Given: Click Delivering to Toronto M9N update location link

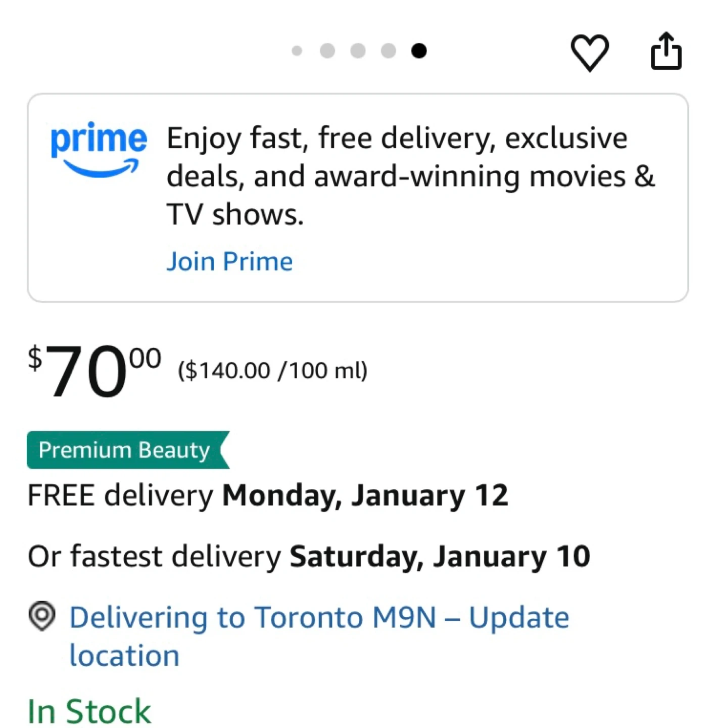Looking at the screenshot, I should tap(318, 618).
